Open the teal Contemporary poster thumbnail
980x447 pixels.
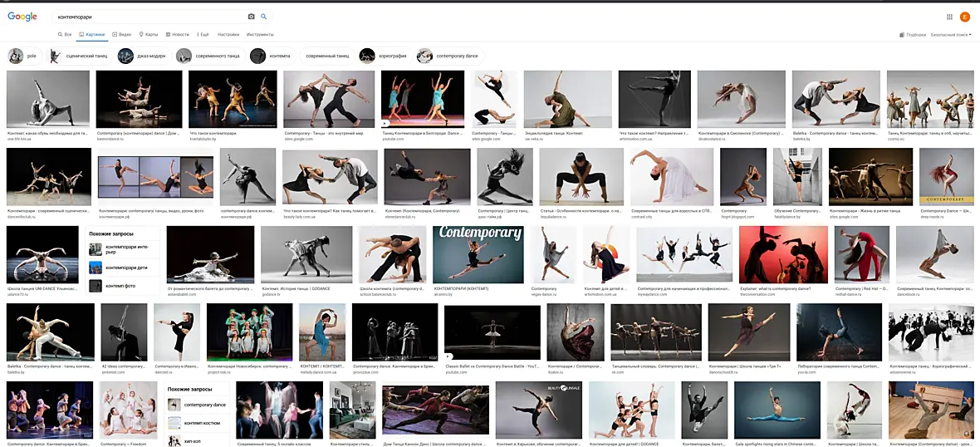pos(478,254)
